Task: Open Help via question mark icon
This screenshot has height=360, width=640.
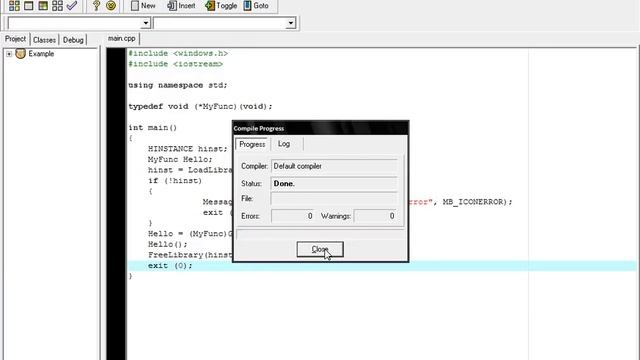Action: click(96, 6)
